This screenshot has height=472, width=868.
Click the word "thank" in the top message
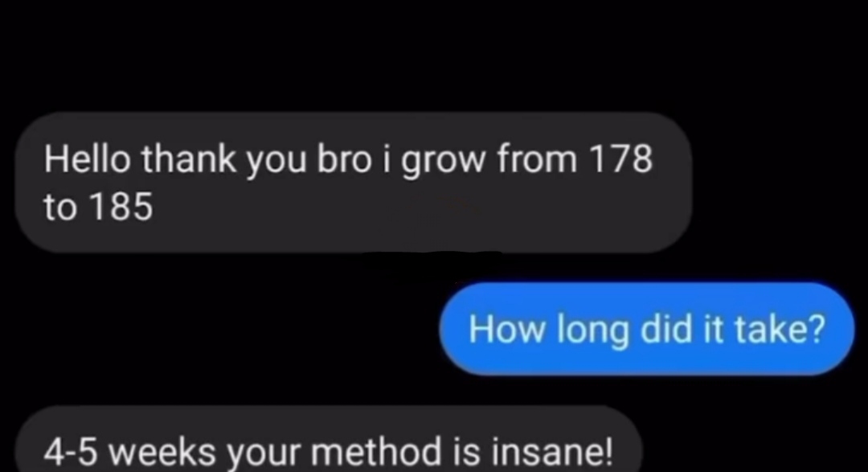point(188,159)
